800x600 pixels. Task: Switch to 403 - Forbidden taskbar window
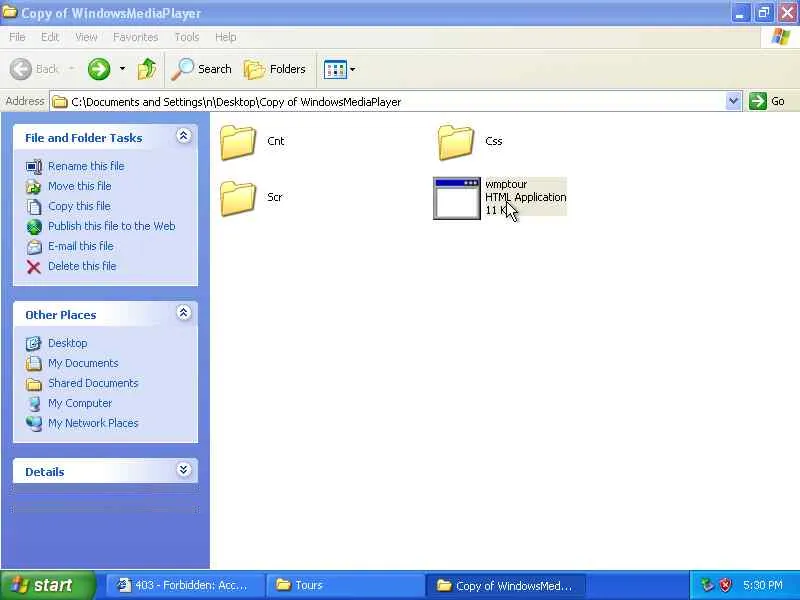pyautogui.click(x=185, y=585)
